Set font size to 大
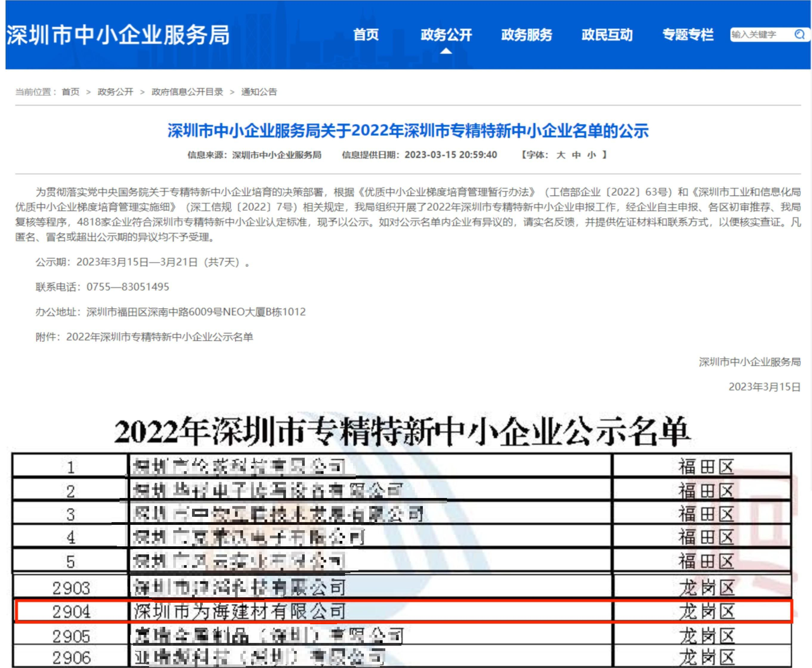Screen dimensions: 812x668 click(x=561, y=155)
